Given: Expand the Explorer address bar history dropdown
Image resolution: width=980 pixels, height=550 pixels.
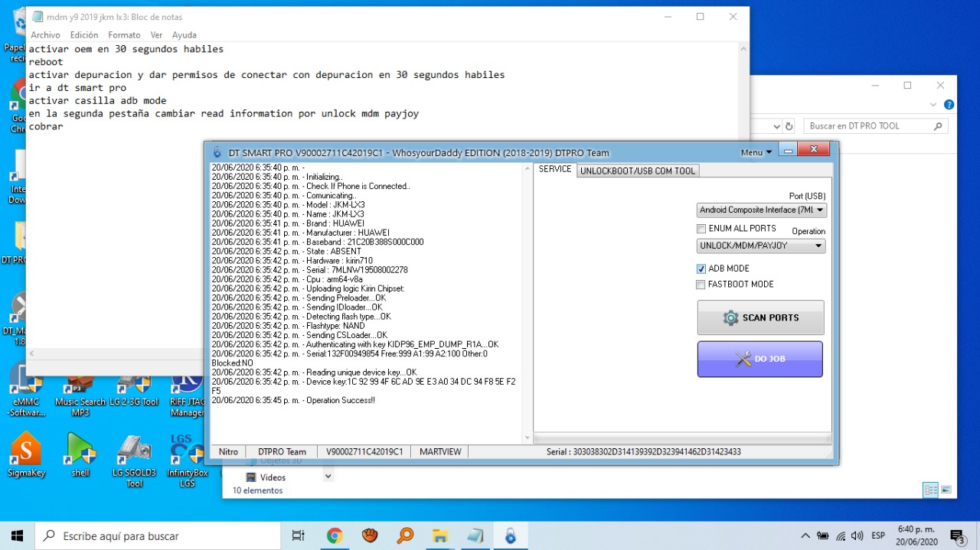Looking at the screenshot, I should (777, 126).
